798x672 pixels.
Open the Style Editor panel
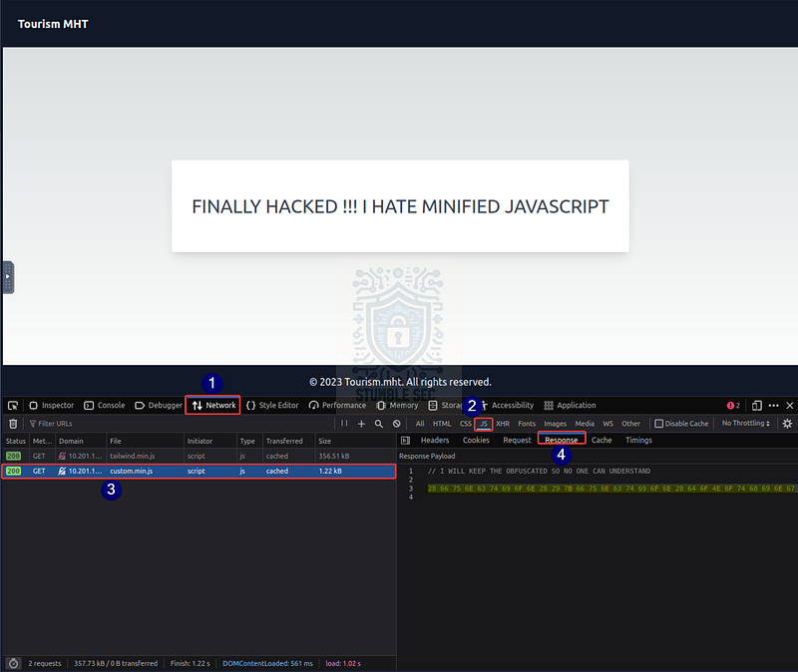(272, 406)
